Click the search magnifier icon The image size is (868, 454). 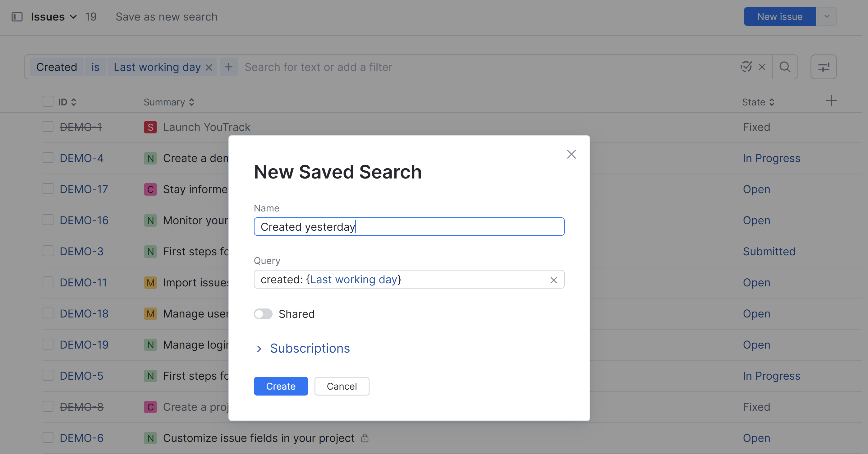pos(785,67)
